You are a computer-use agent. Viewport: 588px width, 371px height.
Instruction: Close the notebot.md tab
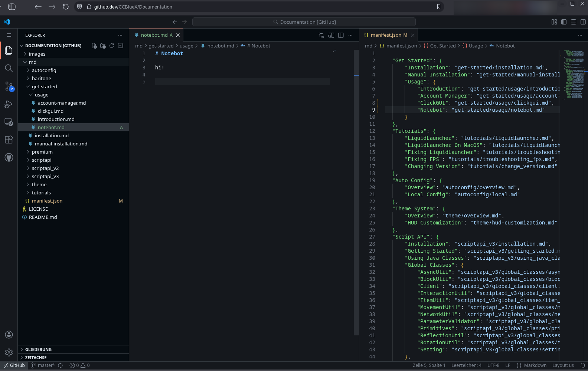(x=178, y=35)
